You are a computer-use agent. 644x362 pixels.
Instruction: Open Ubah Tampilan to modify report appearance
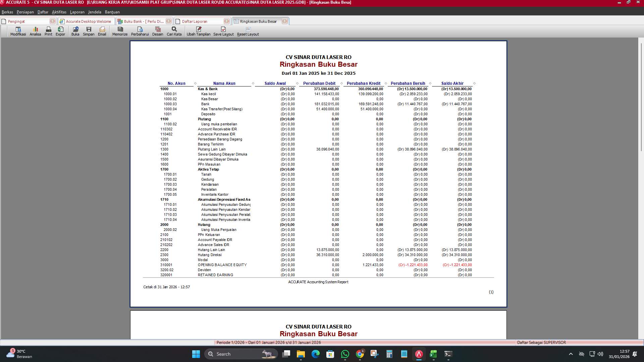pos(199,32)
